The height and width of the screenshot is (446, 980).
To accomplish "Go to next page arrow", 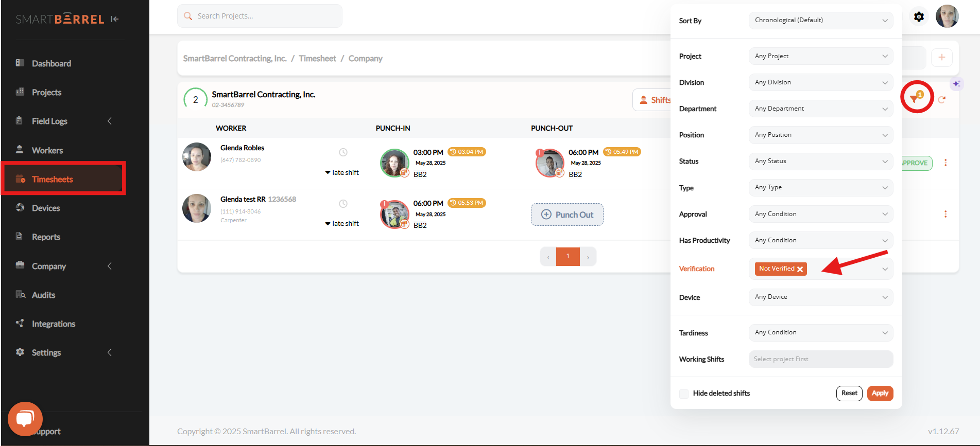I will (x=588, y=257).
